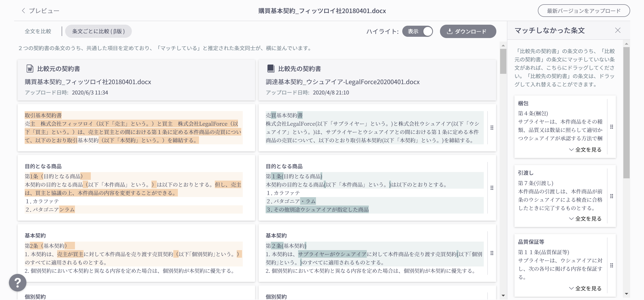The height and width of the screenshot is (300, 644).
Task: Click 最新バージョンをアップロード button
Action: coord(584,11)
